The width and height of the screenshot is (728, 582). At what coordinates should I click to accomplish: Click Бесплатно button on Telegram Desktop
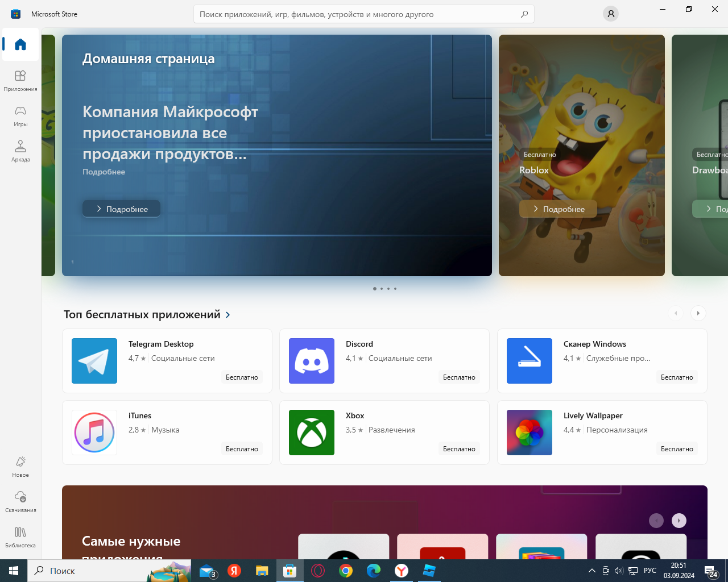[x=242, y=377]
